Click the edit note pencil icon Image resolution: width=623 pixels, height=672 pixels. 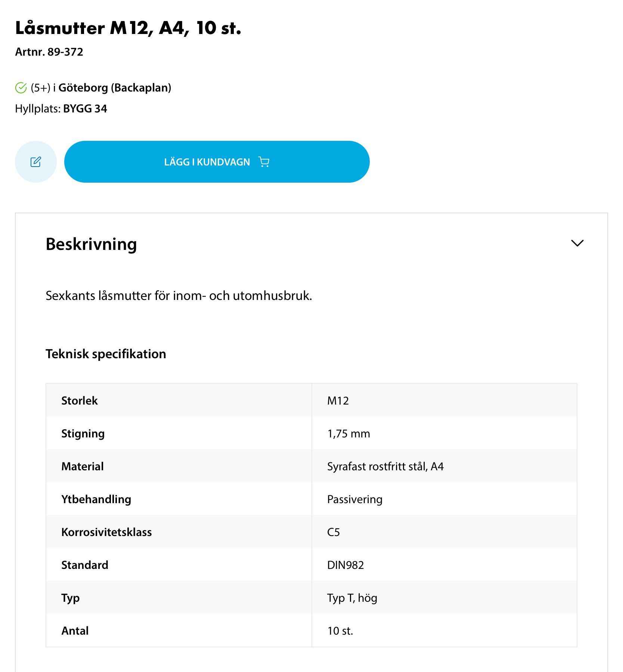(36, 162)
